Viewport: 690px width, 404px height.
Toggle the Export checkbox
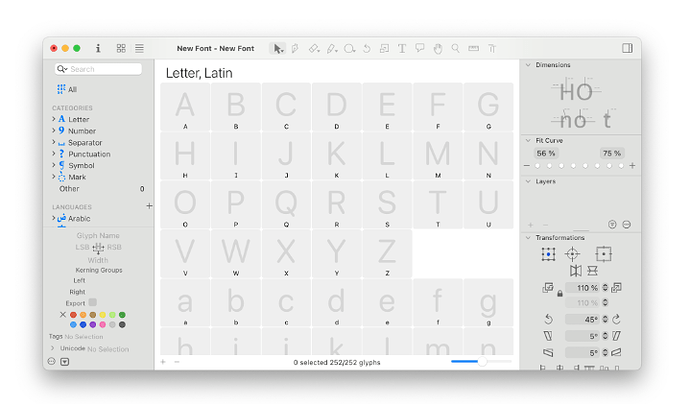pos(93,302)
